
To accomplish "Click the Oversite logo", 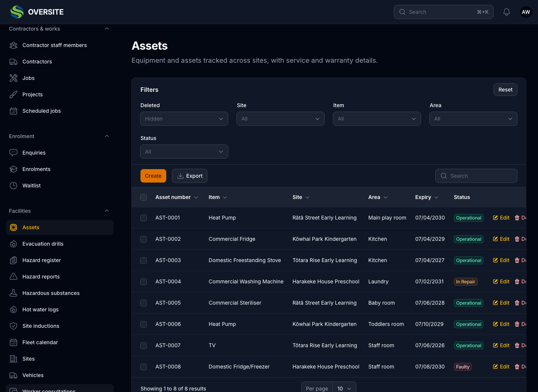I will 37,12.
